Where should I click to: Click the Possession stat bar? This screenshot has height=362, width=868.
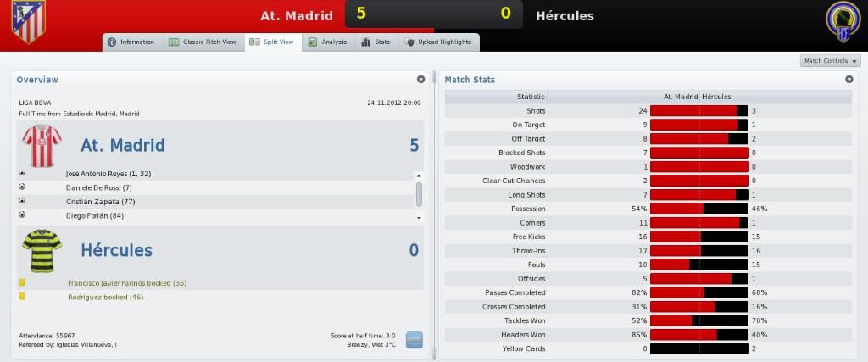[699, 209]
